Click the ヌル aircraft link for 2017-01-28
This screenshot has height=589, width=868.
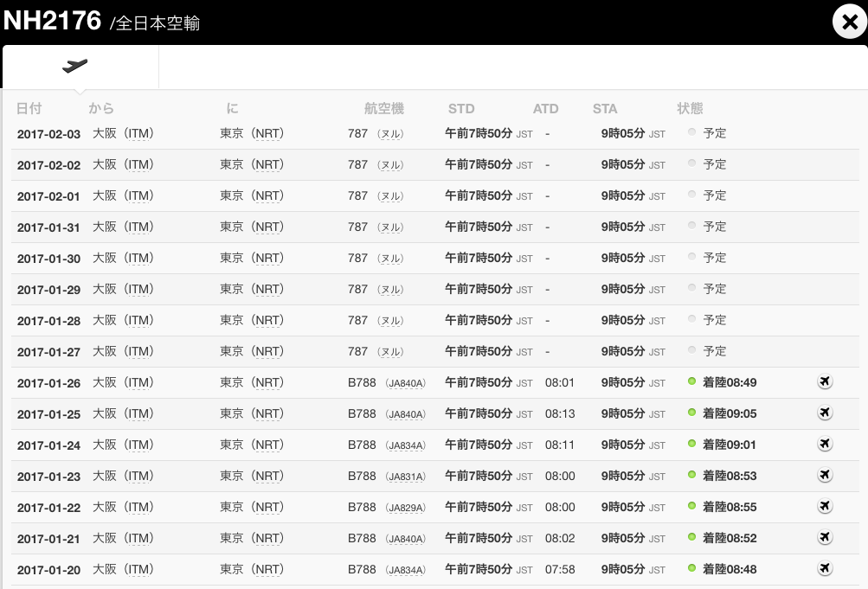point(390,321)
